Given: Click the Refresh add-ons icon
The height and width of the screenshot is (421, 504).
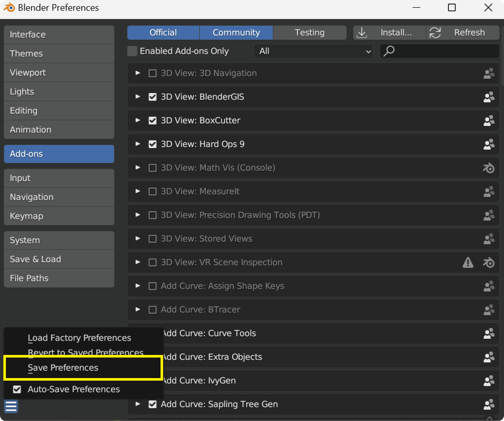Looking at the screenshot, I should [x=435, y=33].
